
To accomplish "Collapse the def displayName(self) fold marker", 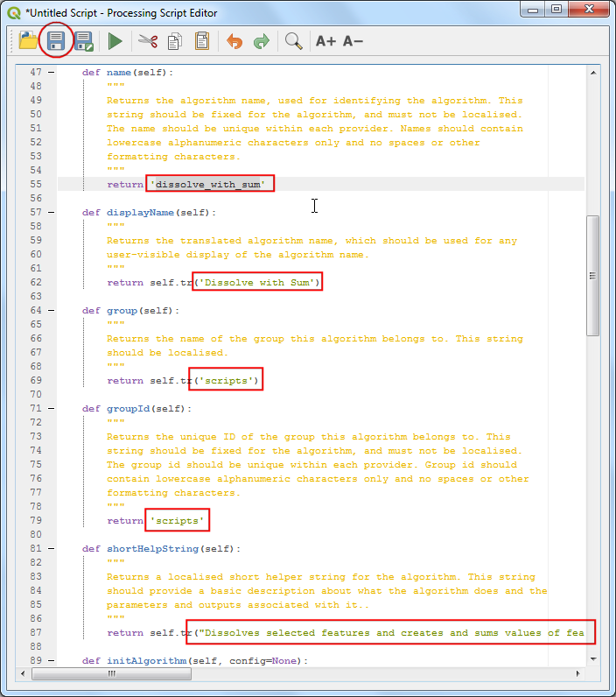I will [x=52, y=213].
